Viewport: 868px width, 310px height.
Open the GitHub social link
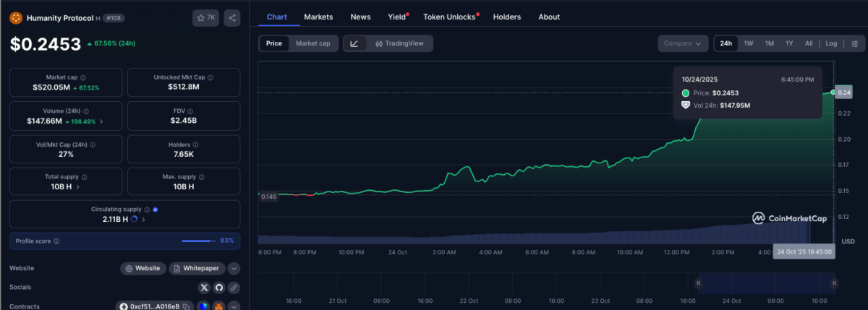218,287
